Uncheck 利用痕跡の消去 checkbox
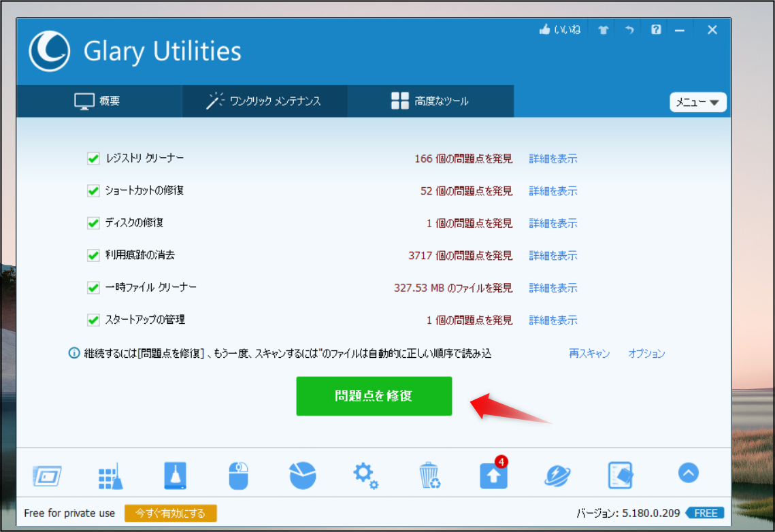 pos(93,255)
